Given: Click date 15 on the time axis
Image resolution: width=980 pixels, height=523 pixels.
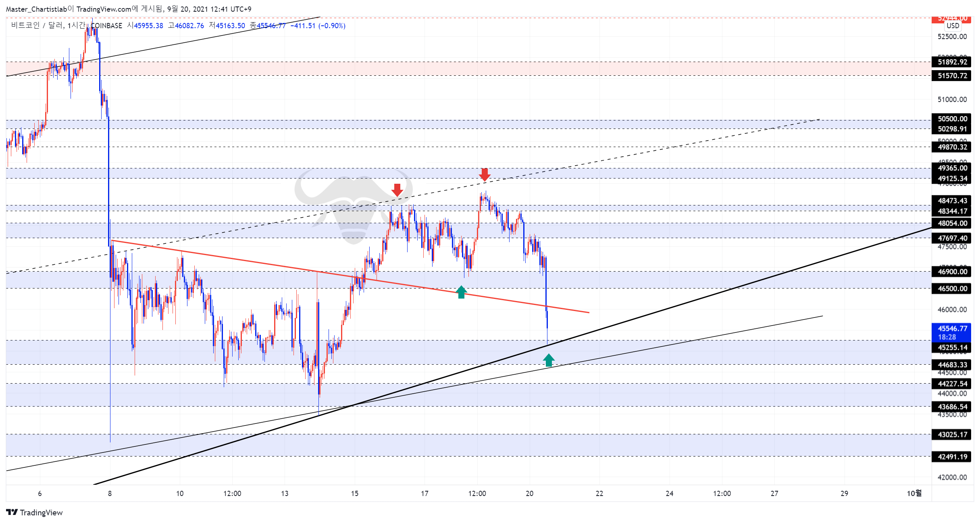Looking at the screenshot, I should tap(354, 493).
